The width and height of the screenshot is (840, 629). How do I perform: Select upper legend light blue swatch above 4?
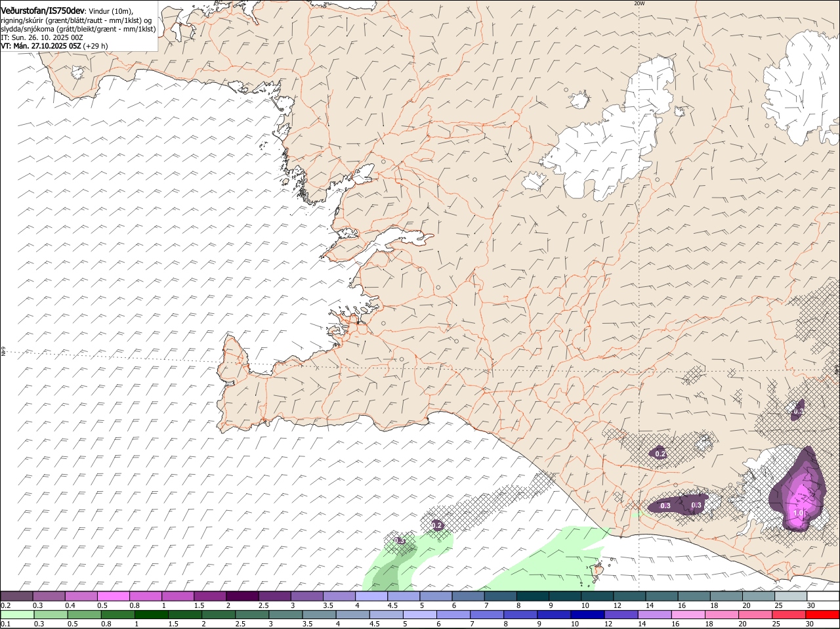pyautogui.click(x=371, y=596)
